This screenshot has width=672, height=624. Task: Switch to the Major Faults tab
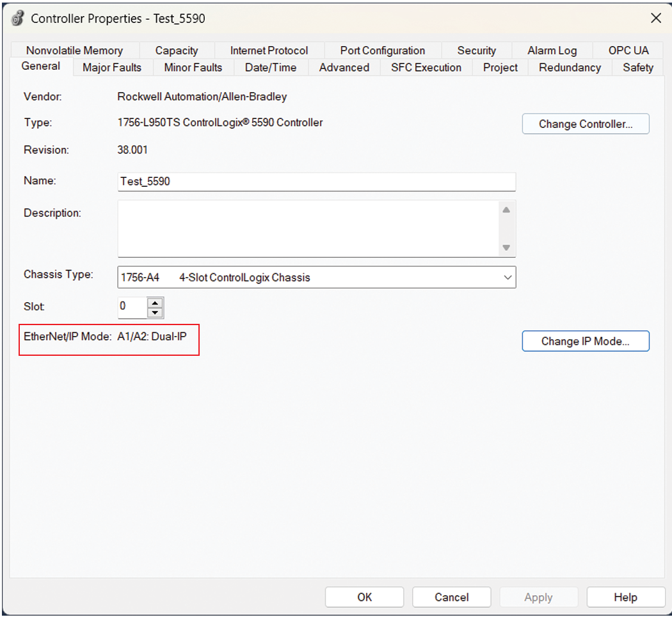(112, 67)
